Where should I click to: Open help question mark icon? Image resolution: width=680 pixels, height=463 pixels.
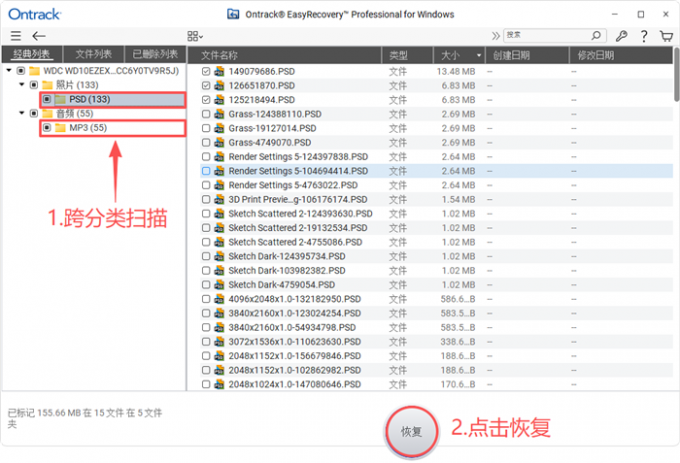644,36
